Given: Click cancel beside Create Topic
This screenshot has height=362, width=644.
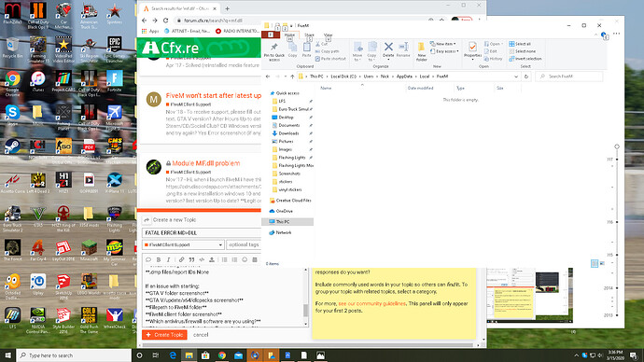Looking at the screenshot, I should [201, 335].
